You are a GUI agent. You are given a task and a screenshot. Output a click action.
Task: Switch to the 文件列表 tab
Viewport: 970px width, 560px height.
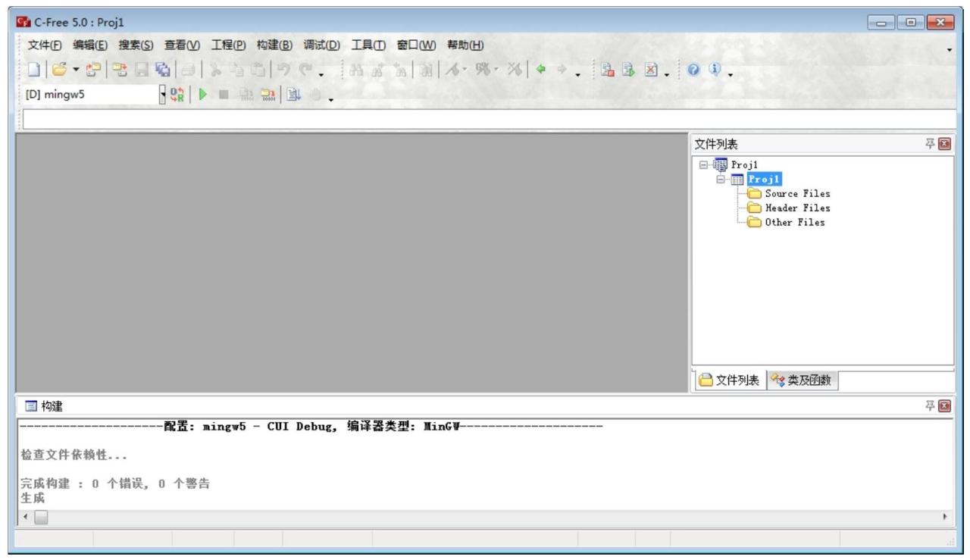coord(729,380)
